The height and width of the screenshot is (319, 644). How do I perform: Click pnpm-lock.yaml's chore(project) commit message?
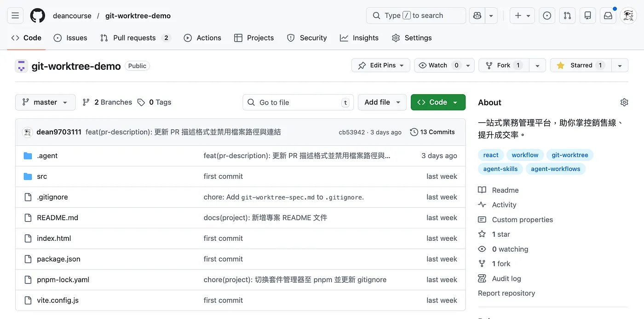[295, 280]
